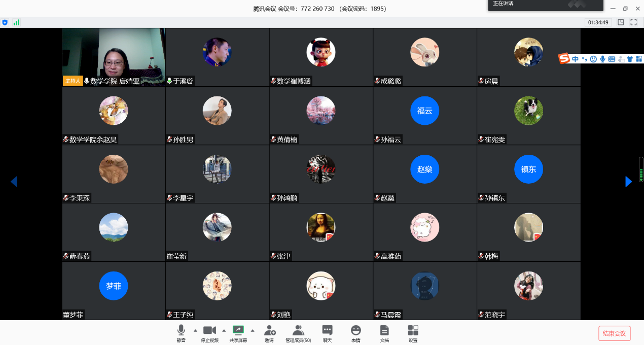Viewport: 644px width, 345px height.
Task: Click the blue security shield icon
Action: coord(5,22)
